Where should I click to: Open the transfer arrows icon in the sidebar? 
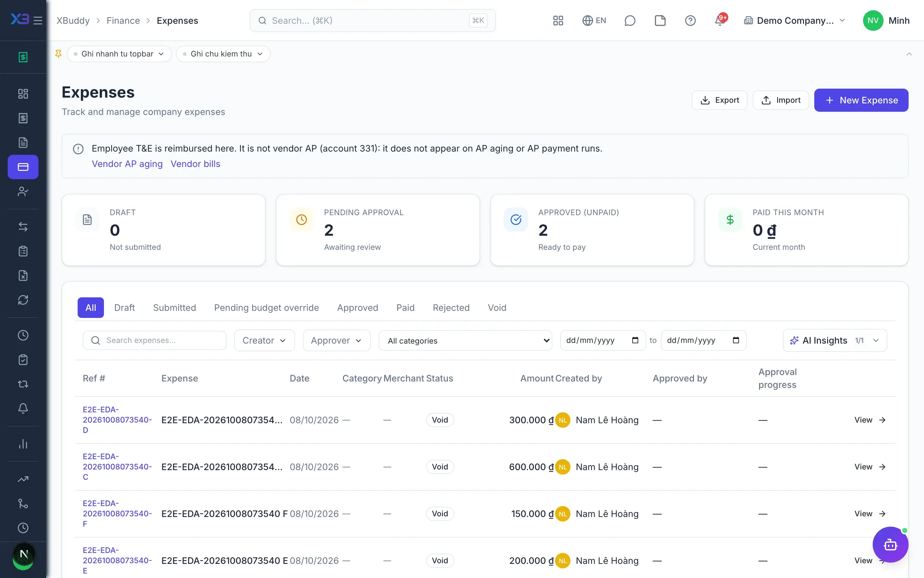click(23, 227)
